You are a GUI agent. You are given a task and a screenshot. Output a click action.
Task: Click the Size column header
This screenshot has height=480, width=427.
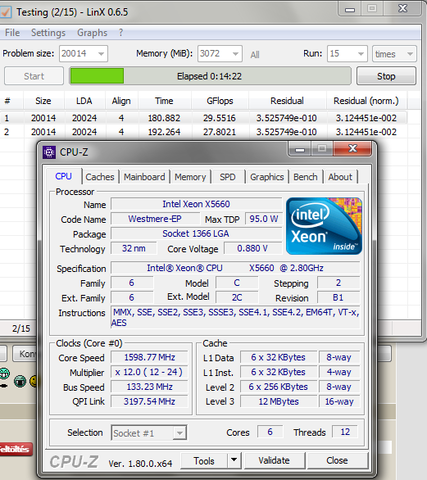[44, 101]
